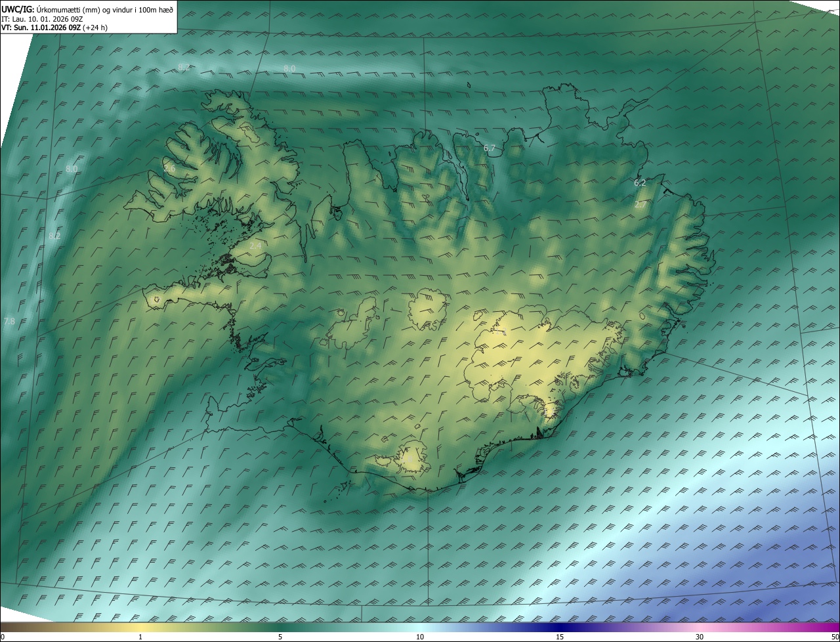The height and width of the screenshot is (642, 840).
Task: Click the colorbar tick label "1"
Action: tap(140, 637)
